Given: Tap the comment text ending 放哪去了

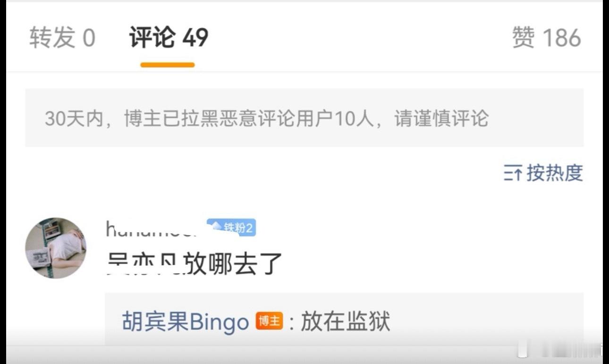Looking at the screenshot, I should [x=194, y=263].
